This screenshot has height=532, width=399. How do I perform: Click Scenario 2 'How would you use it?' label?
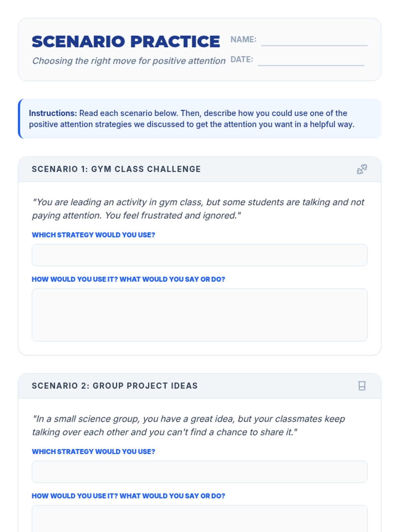(128, 496)
